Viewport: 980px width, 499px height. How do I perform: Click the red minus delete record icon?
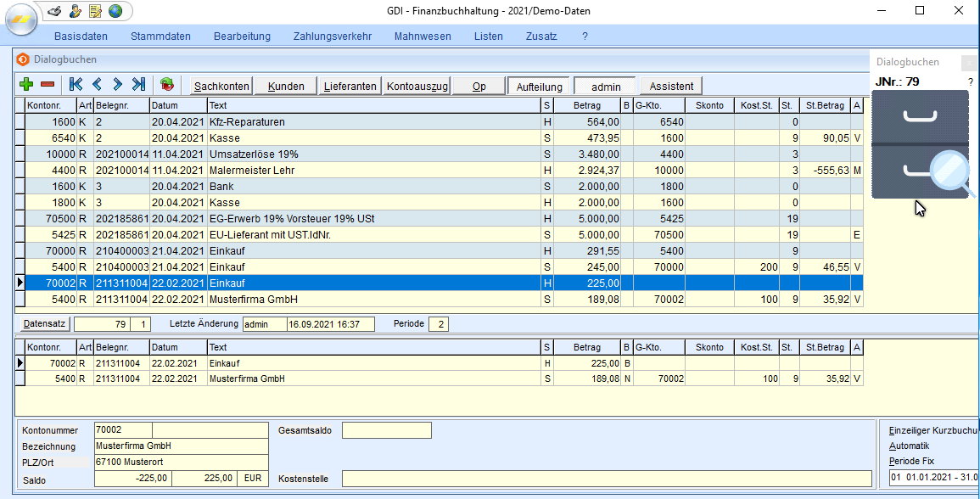point(48,84)
